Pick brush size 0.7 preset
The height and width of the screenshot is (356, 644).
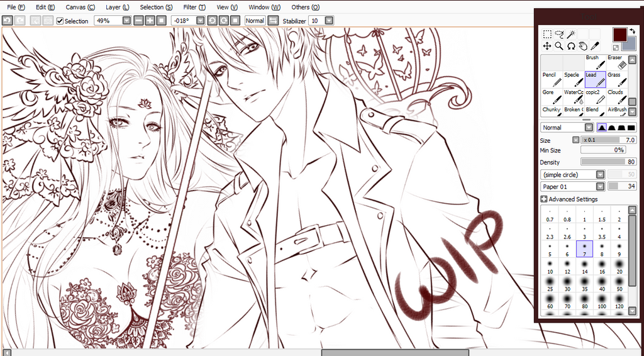click(x=550, y=214)
